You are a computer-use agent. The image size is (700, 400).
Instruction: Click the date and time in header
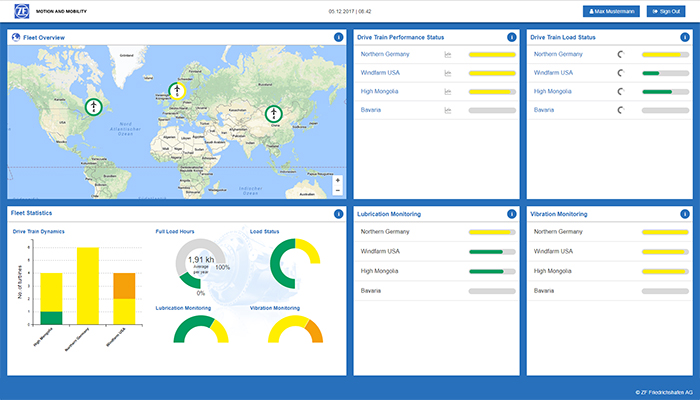[x=350, y=12]
